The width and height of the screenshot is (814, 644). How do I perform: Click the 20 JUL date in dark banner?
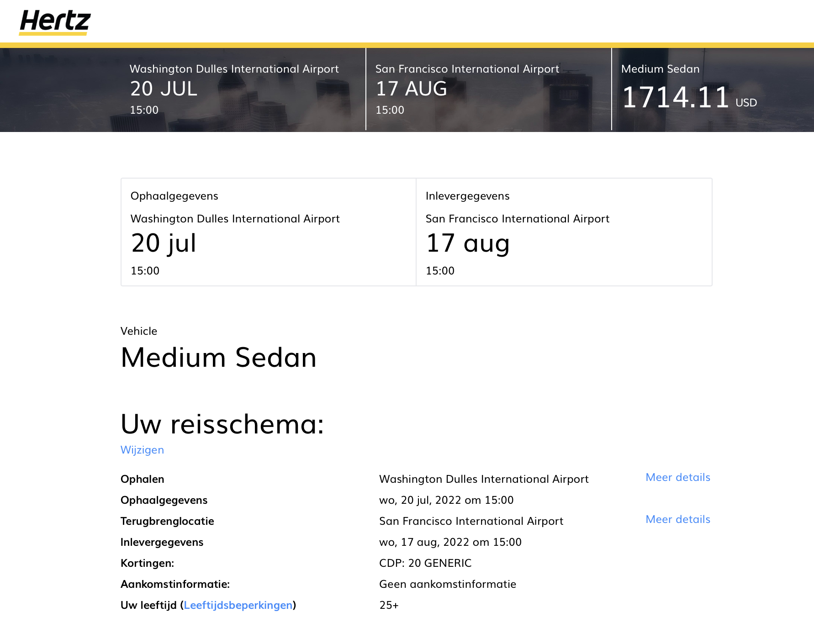pyautogui.click(x=164, y=89)
